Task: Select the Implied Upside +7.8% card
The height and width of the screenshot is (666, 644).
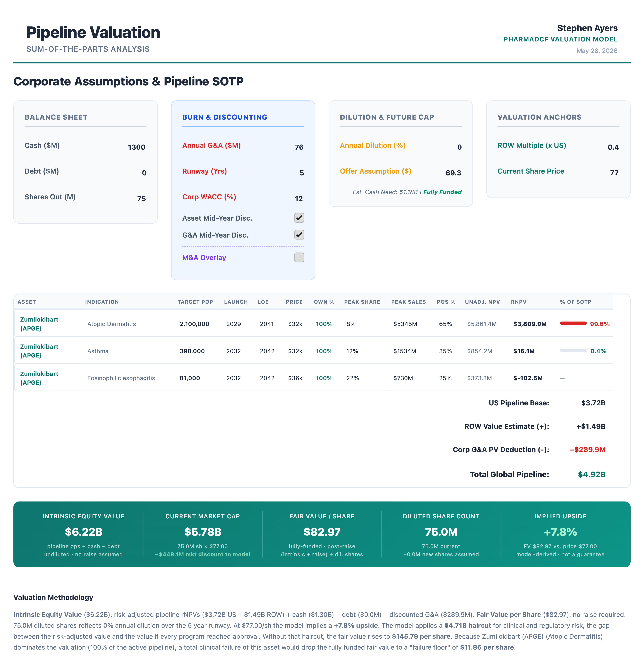Action: (x=560, y=534)
